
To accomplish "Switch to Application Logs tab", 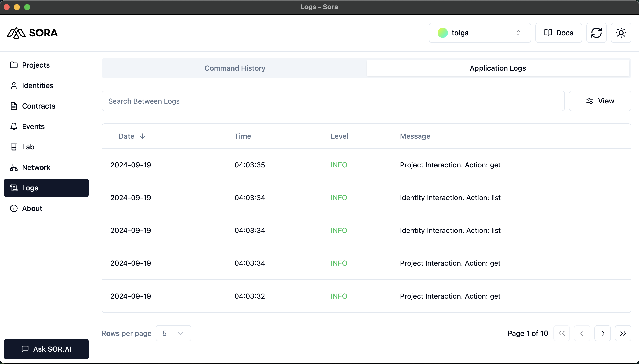I will tap(498, 68).
